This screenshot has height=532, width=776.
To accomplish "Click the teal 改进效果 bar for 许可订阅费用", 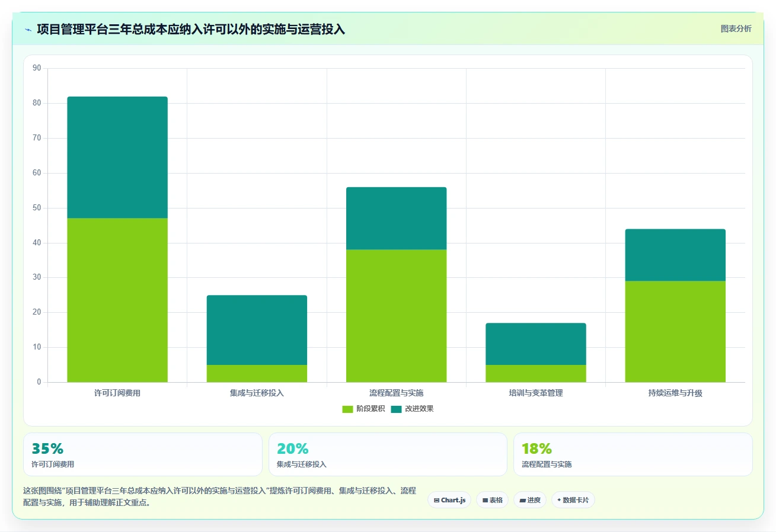I will (x=117, y=158).
